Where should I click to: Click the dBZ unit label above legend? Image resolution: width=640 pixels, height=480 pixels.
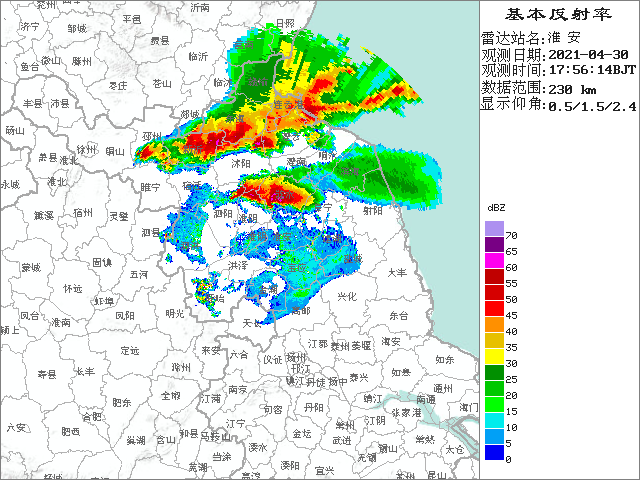[496, 206]
